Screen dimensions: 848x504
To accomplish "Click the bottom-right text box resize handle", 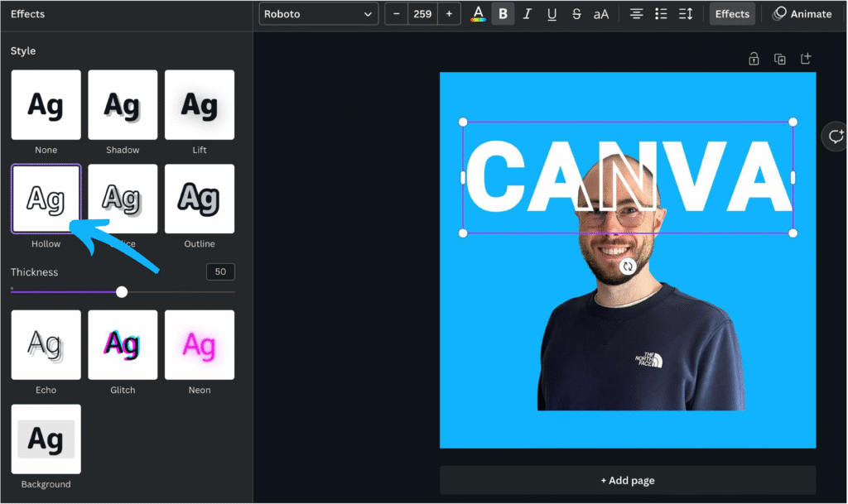I will (x=793, y=233).
